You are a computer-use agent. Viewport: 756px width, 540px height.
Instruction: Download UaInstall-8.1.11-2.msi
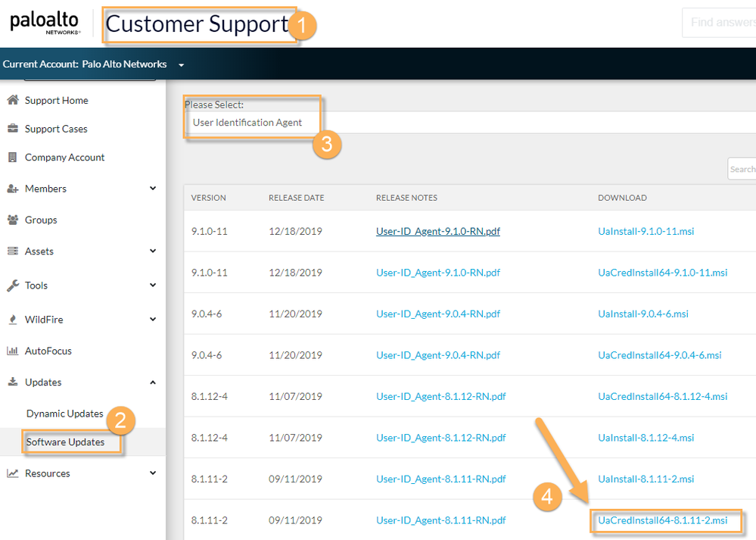coord(646,479)
